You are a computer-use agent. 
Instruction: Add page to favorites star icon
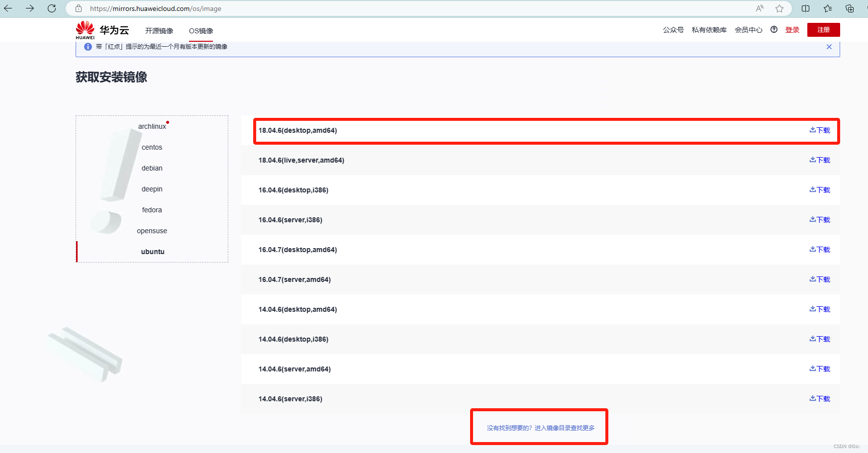click(x=779, y=8)
